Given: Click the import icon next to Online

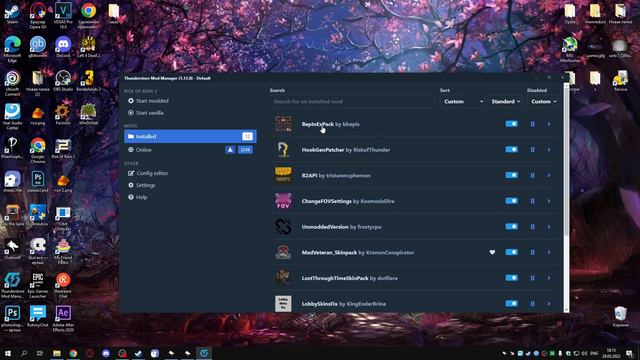Looking at the screenshot, I should (x=230, y=150).
